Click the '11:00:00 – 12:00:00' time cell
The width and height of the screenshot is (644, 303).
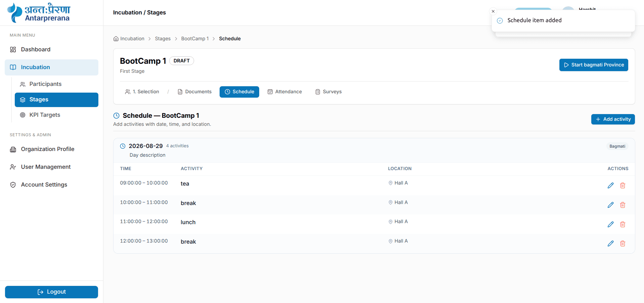[x=144, y=221]
